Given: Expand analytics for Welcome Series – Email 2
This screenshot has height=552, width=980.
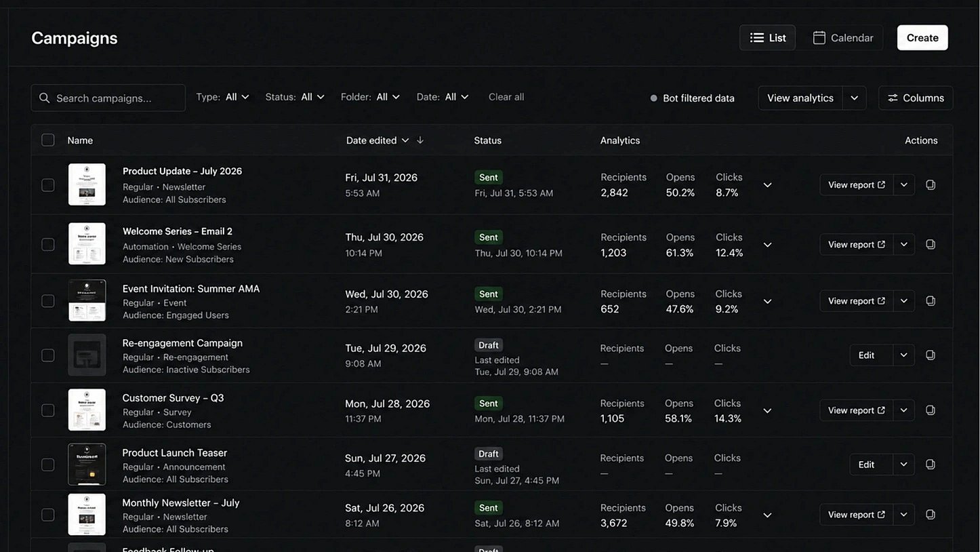Looking at the screenshot, I should coord(767,244).
